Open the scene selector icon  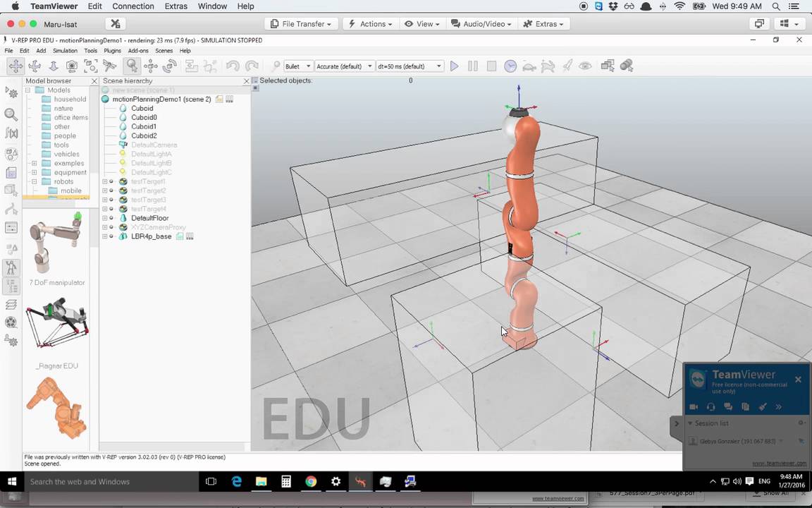(x=627, y=66)
